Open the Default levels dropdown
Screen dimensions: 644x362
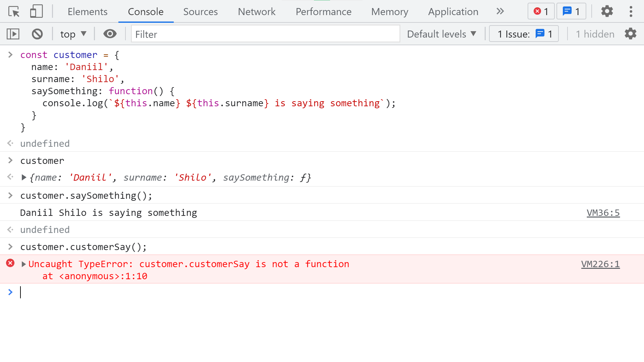pyautogui.click(x=441, y=34)
